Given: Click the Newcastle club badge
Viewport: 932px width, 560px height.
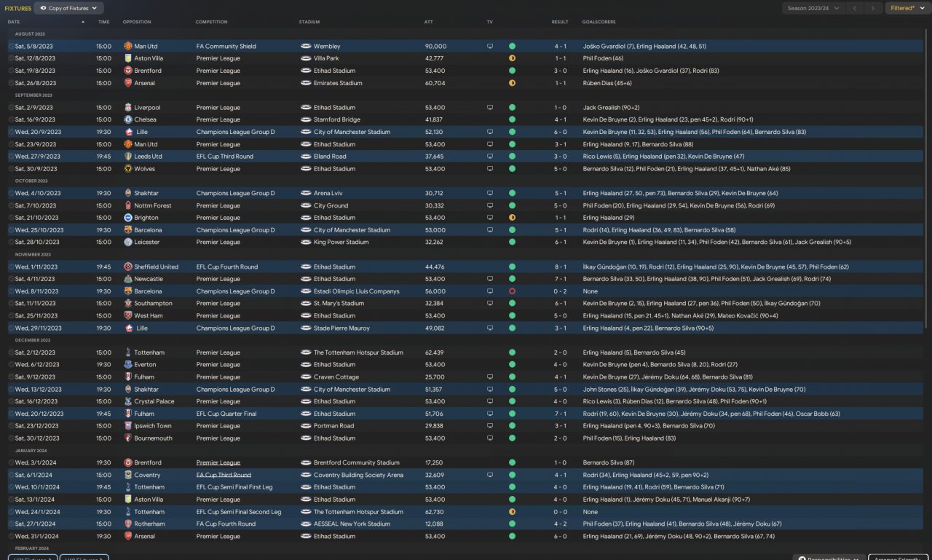Looking at the screenshot, I should click(128, 279).
